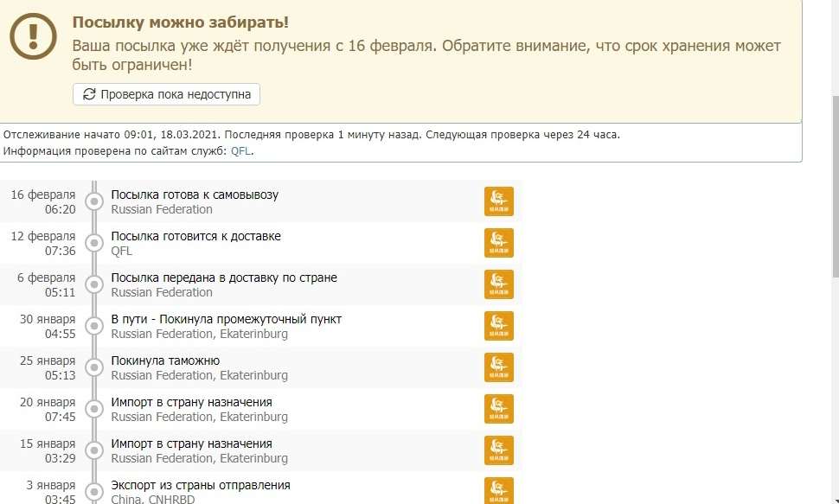Click the timeline marker for 16 февраля
839x504 pixels.
[x=95, y=202]
